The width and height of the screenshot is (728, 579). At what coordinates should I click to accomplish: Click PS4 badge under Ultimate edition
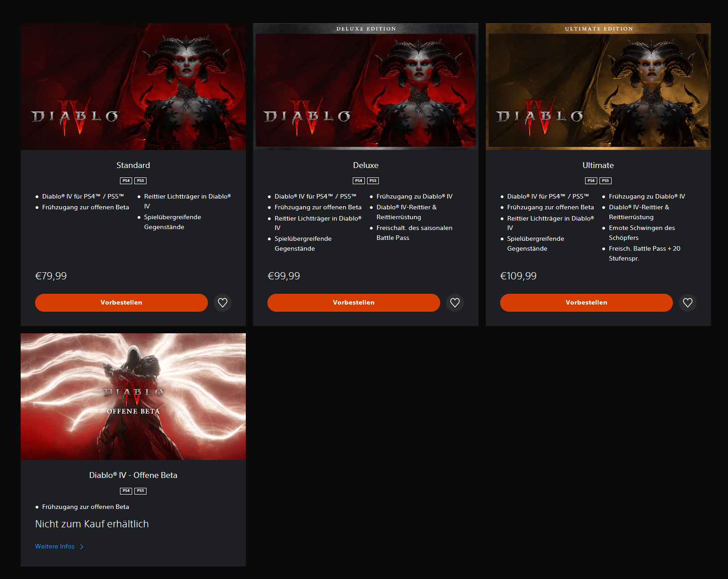pyautogui.click(x=591, y=181)
